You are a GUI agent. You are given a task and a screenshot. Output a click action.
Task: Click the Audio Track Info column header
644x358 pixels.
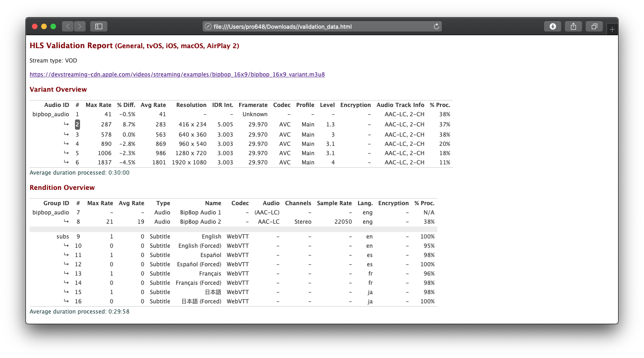(400, 105)
